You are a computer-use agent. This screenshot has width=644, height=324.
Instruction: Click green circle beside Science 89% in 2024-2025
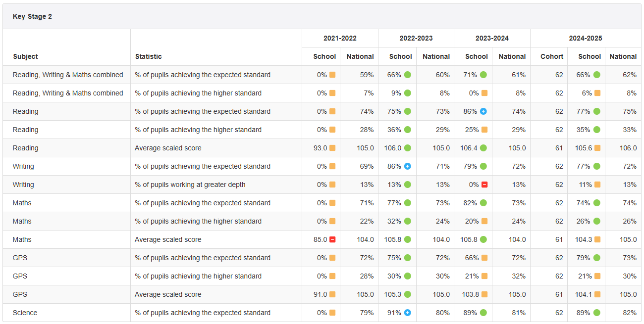click(597, 313)
